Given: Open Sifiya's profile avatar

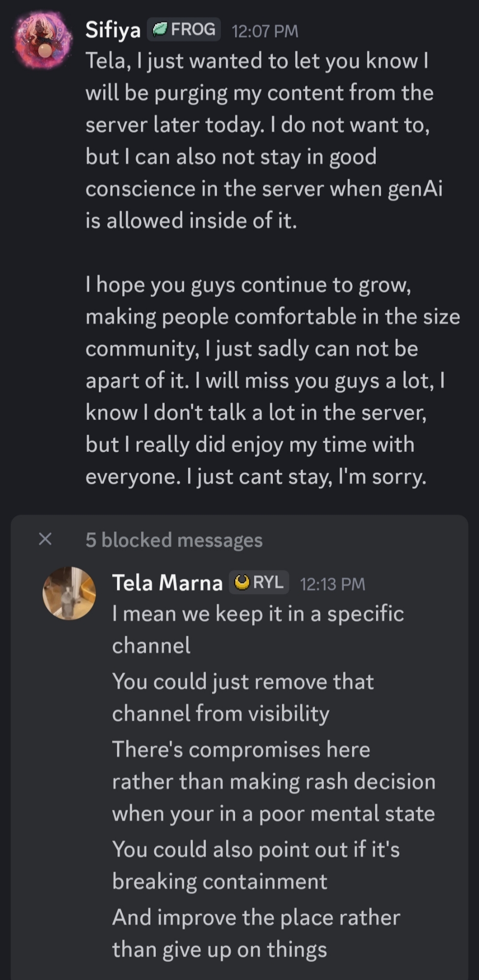Looking at the screenshot, I should (41, 41).
